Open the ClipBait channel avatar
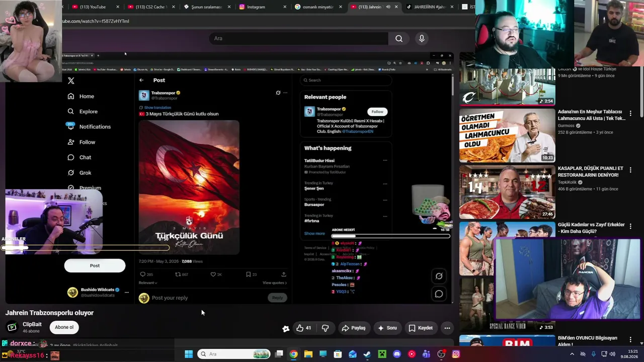 (x=12, y=327)
